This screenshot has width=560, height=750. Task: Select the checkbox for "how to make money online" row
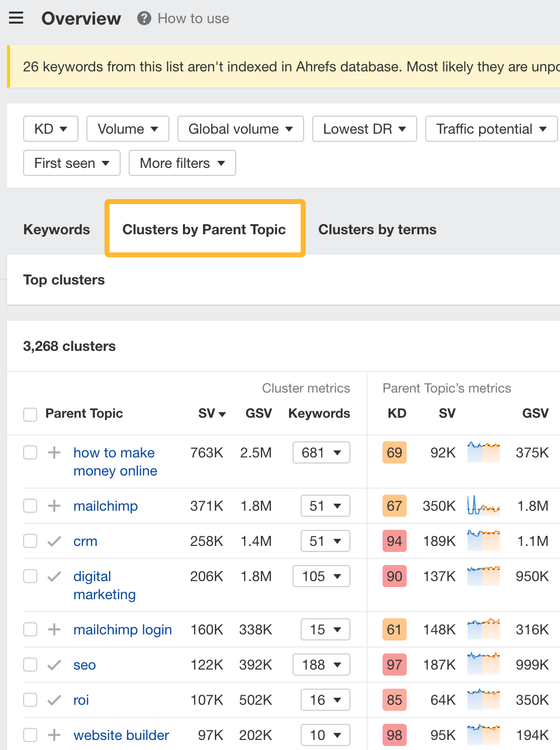coord(30,452)
